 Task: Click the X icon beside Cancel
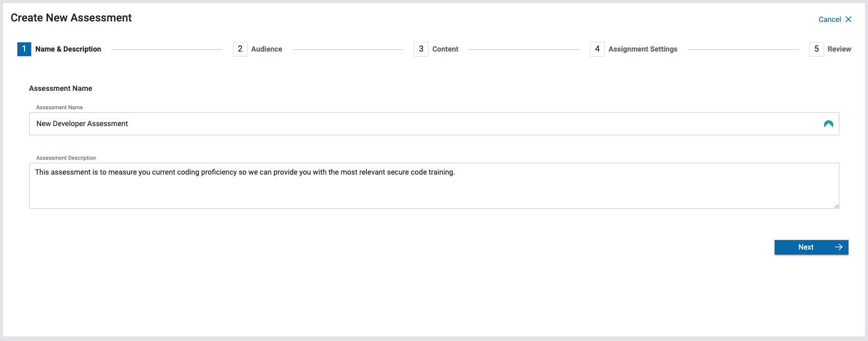(849, 19)
